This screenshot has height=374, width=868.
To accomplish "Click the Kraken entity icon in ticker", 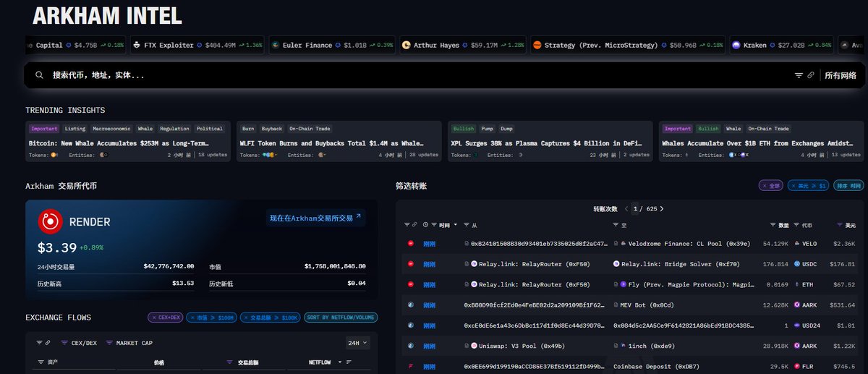I will (736, 45).
